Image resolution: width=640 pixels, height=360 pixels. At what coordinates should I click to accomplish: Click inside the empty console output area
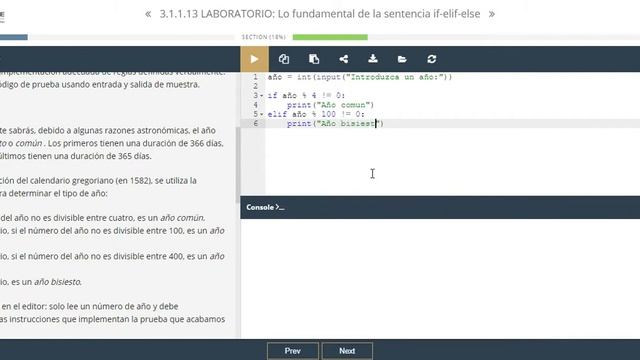[440, 278]
